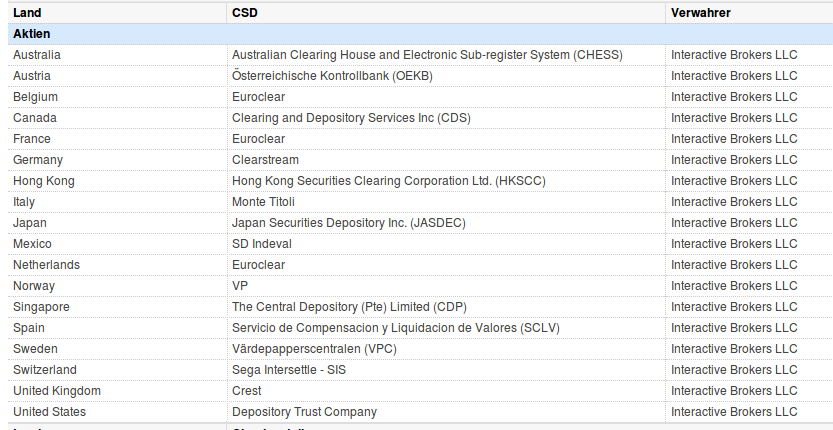Click the Australia country cell

37,55
